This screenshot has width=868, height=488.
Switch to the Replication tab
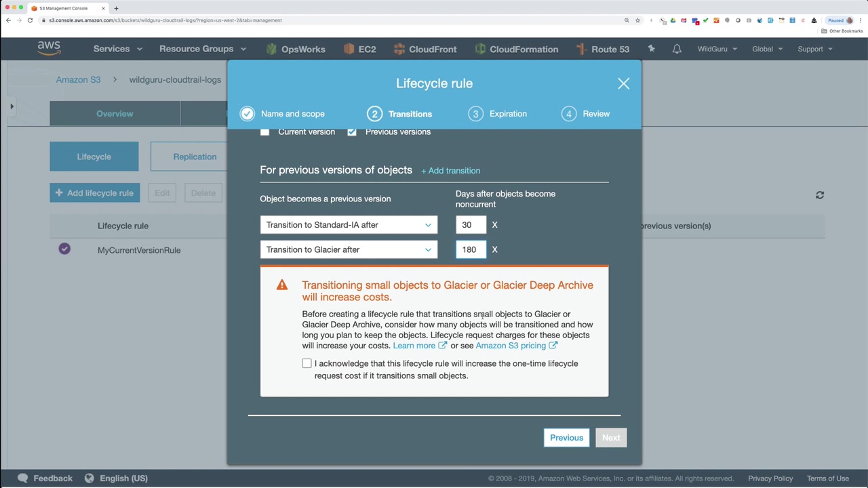tap(195, 157)
